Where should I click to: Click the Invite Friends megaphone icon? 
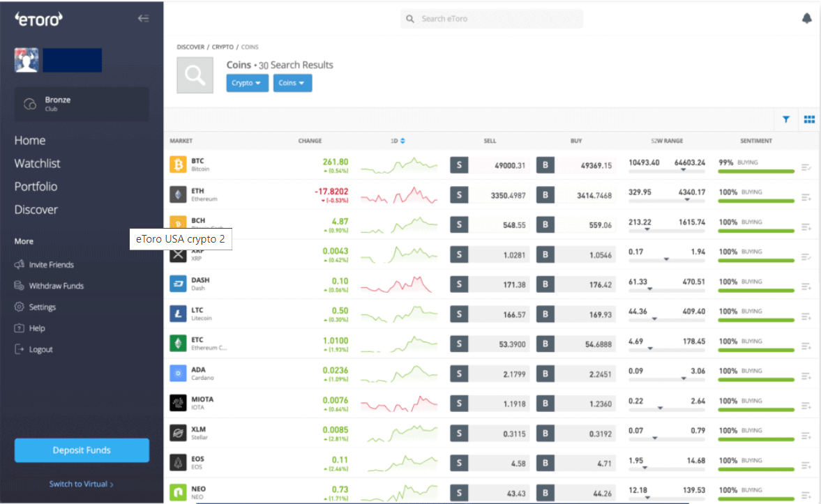(x=19, y=264)
